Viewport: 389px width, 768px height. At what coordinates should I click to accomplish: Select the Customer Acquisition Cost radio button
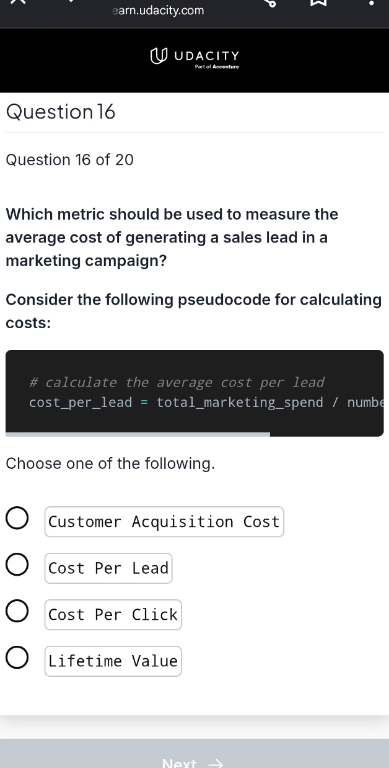click(17, 519)
